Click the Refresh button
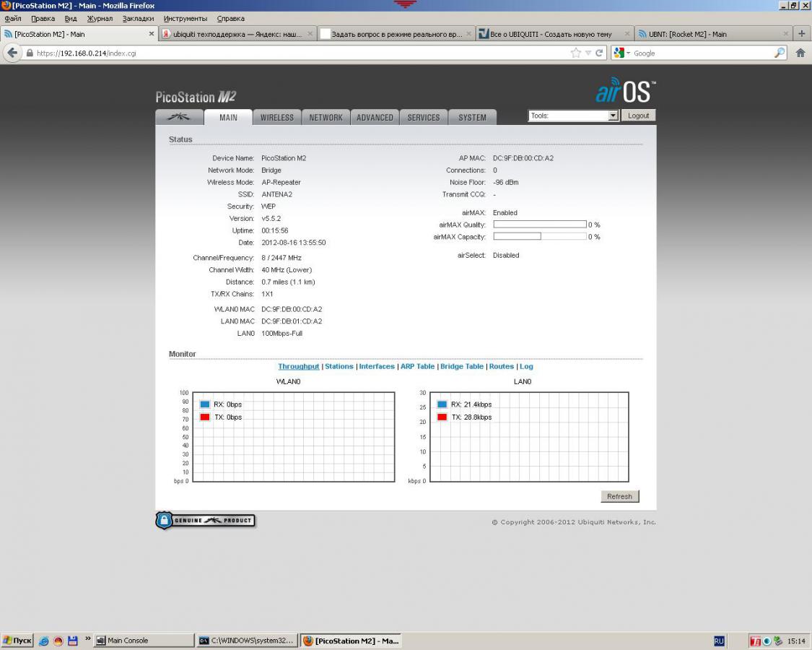 coord(620,496)
